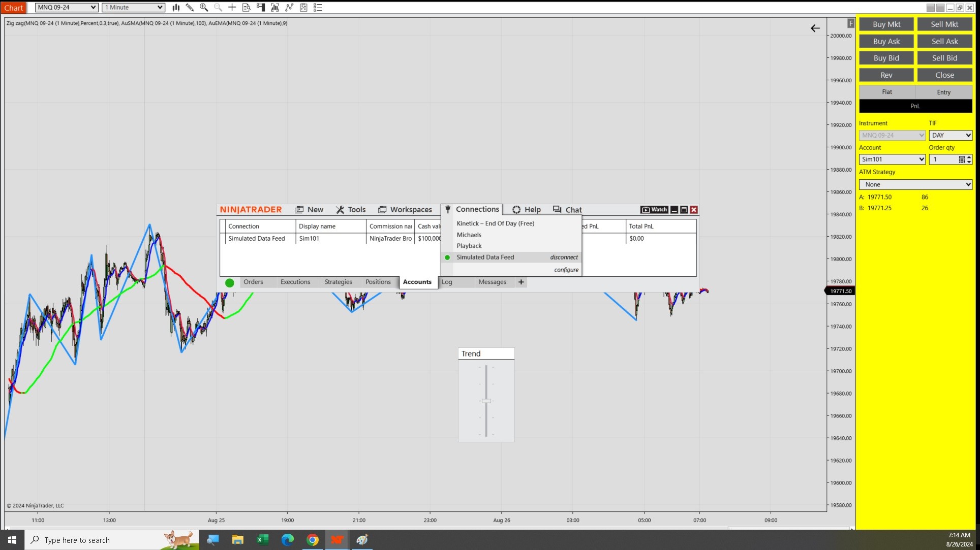
Task: Expand the MNQ 09-24 instrument dropdown
Action: pyautogui.click(x=93, y=7)
